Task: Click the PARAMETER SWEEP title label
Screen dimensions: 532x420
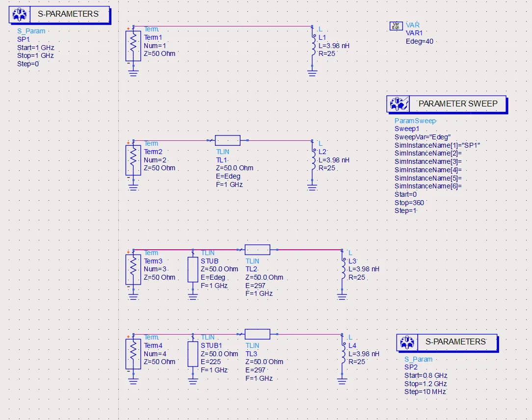Action: [x=458, y=104]
